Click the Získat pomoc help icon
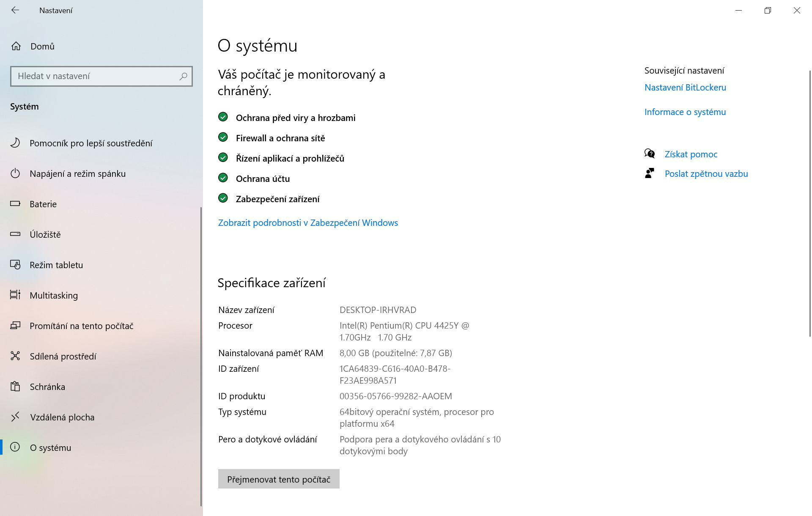 point(650,154)
